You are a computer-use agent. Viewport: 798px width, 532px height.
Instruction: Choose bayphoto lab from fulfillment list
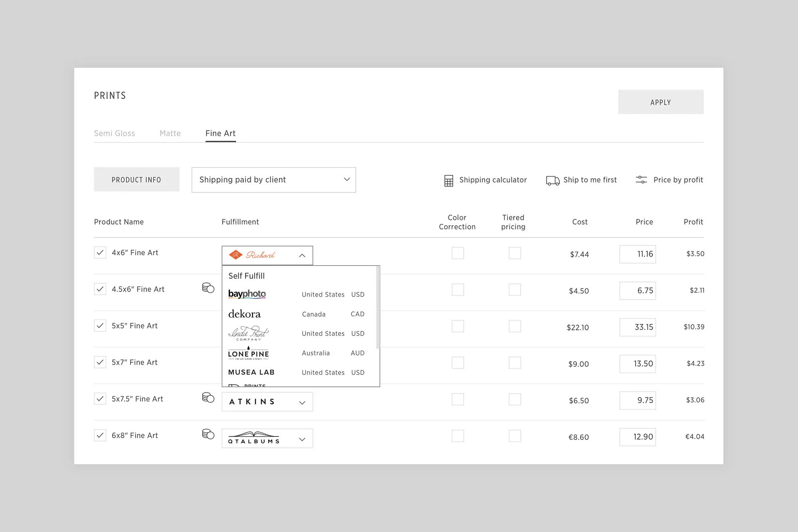coord(247,294)
